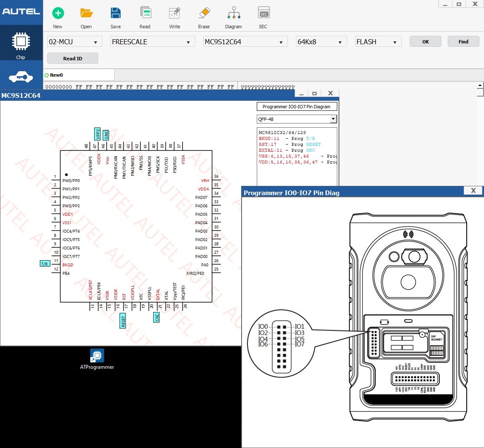Open the MC9S12C64 model dropdown
The width and height of the screenshot is (484, 448).
pos(245,42)
